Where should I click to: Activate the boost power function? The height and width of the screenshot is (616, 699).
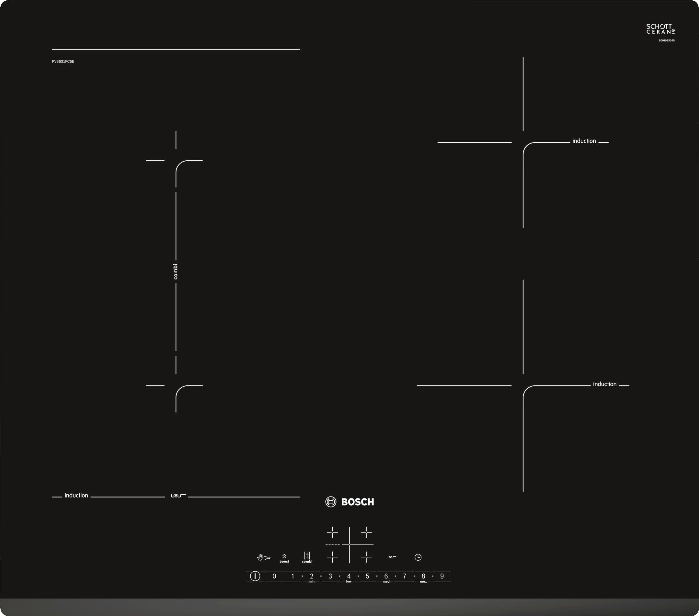pyautogui.click(x=284, y=558)
